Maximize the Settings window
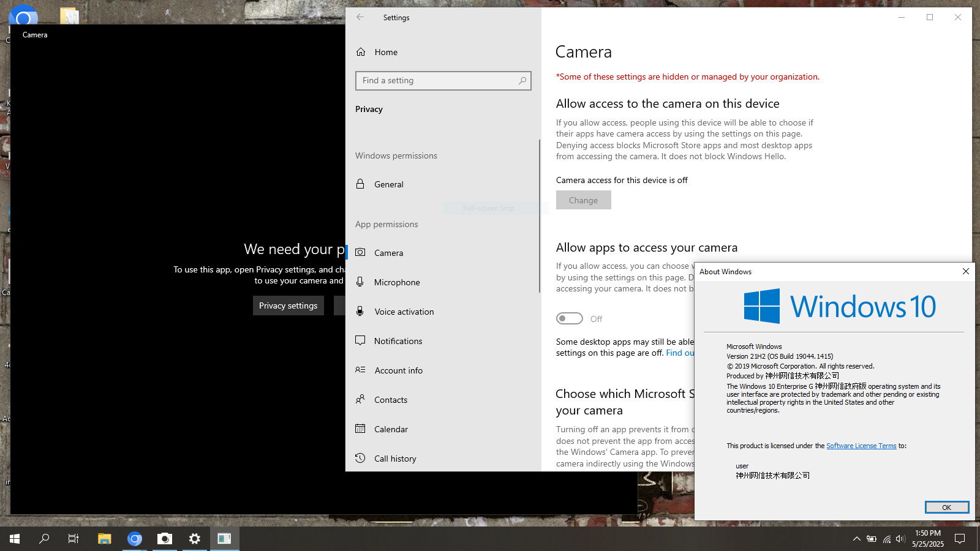Viewport: 980px width, 551px height. 930,17
